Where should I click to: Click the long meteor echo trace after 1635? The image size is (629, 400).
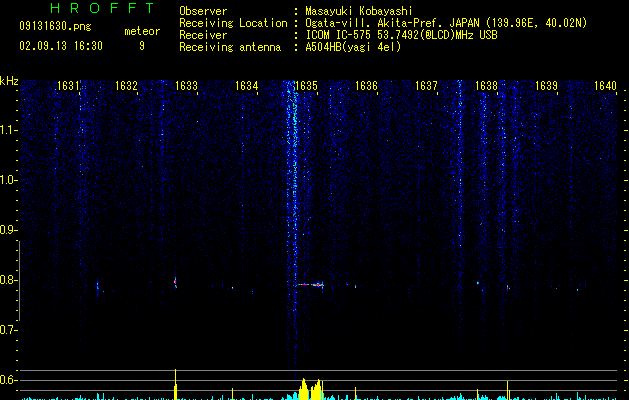(x=310, y=284)
